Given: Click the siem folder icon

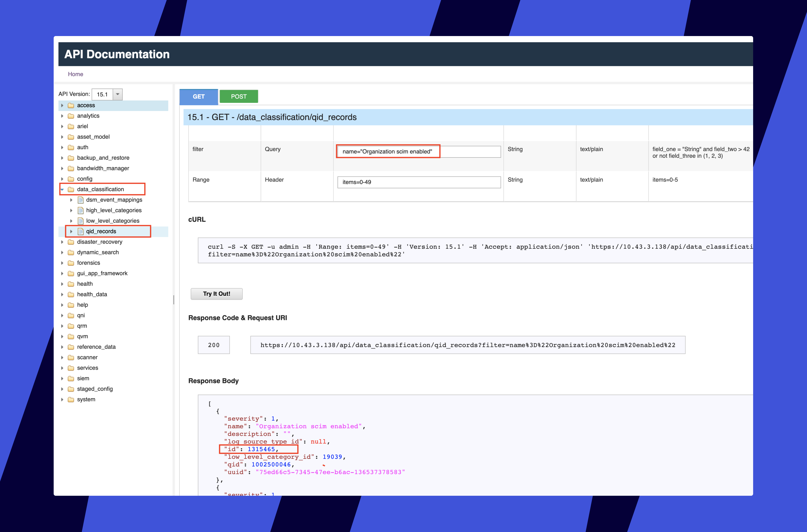Looking at the screenshot, I should point(71,378).
